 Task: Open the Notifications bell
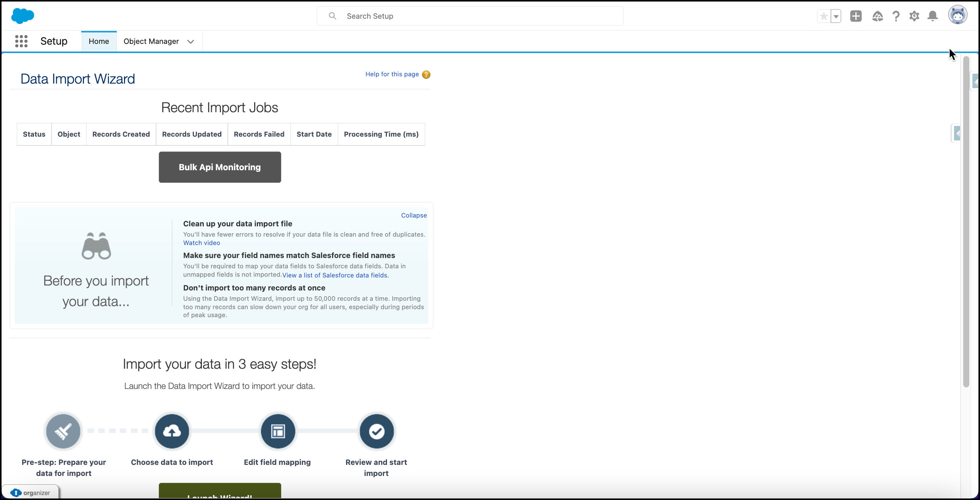point(933,16)
